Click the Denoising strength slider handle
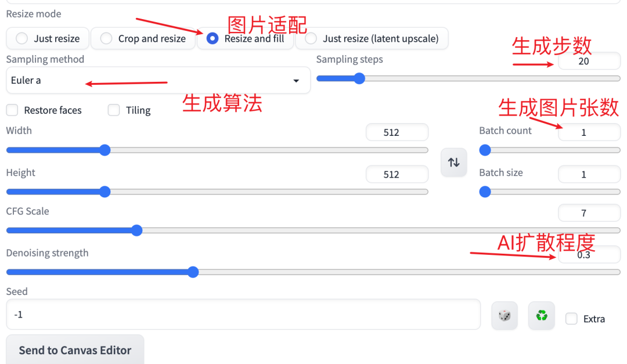 193,272
